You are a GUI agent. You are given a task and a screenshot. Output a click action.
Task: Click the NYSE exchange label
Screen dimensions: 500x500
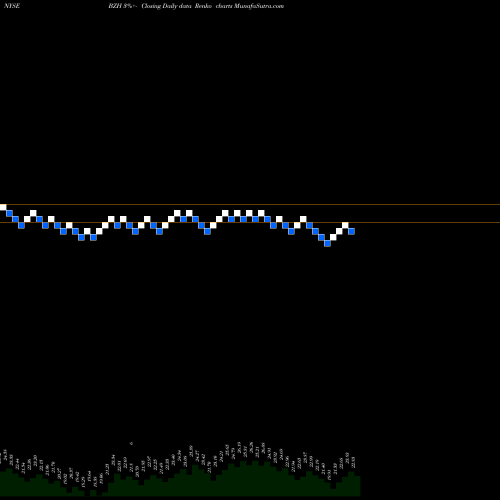click(x=12, y=6)
